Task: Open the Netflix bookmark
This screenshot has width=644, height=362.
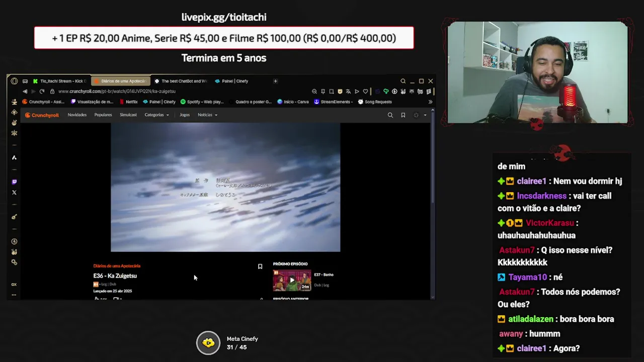Action: click(128, 102)
